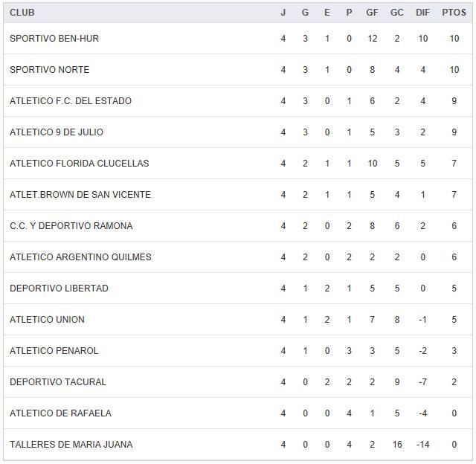The width and height of the screenshot is (476, 464).
Task: Select ATLETICO ARGENTINO QUILMES team
Action: [80, 257]
